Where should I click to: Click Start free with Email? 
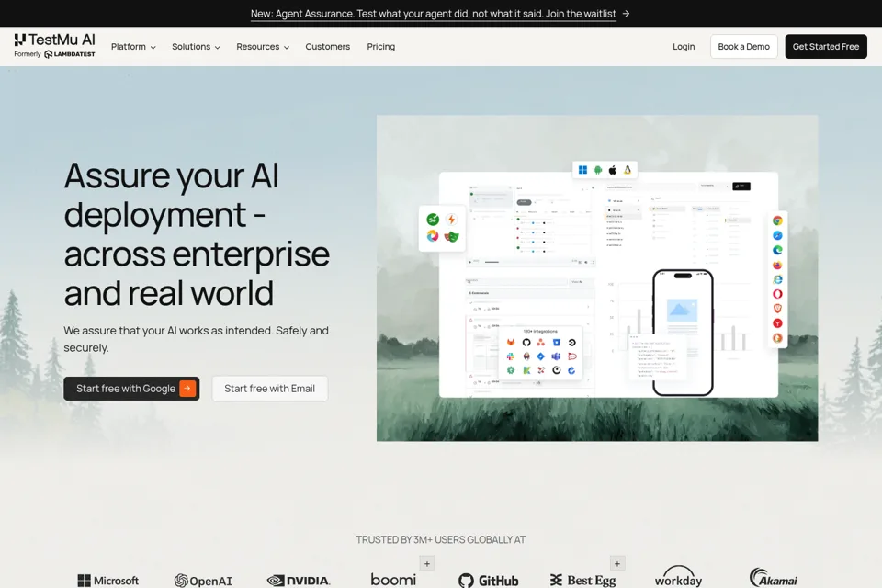pos(269,389)
